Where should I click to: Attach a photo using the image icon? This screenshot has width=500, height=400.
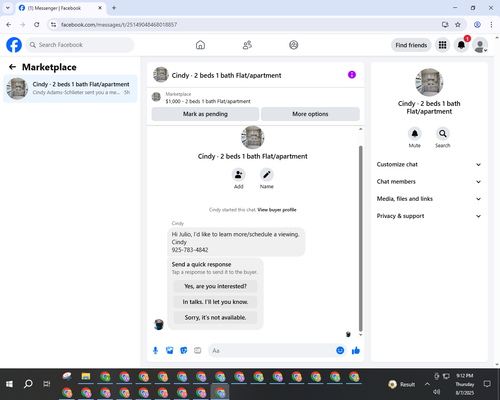coord(170,350)
